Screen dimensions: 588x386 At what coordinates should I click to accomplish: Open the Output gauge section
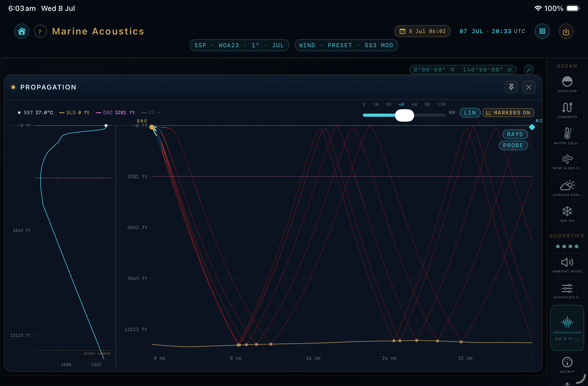(567, 365)
